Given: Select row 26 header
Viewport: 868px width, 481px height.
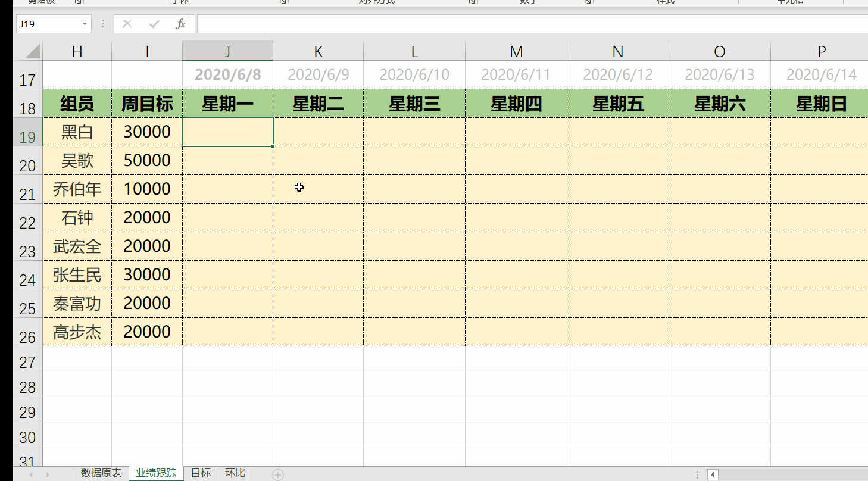Looking at the screenshot, I should click(27, 332).
